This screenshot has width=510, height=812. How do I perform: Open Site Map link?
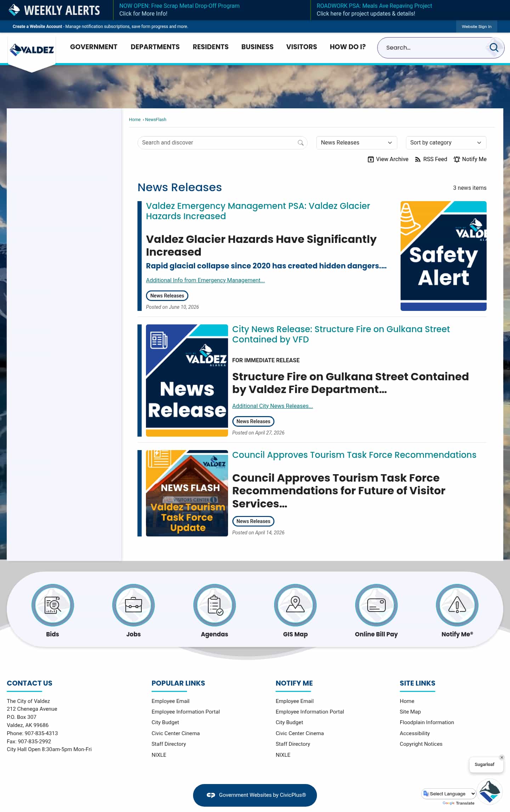click(x=410, y=712)
